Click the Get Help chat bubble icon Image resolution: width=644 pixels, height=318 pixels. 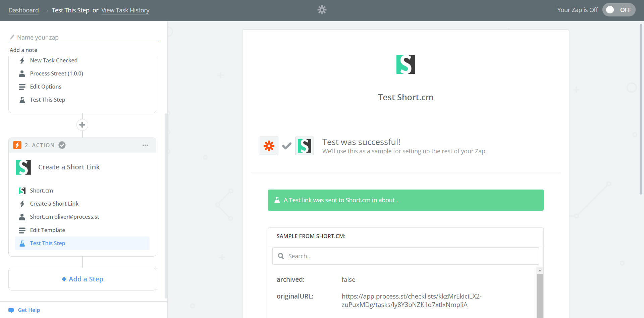point(11,310)
